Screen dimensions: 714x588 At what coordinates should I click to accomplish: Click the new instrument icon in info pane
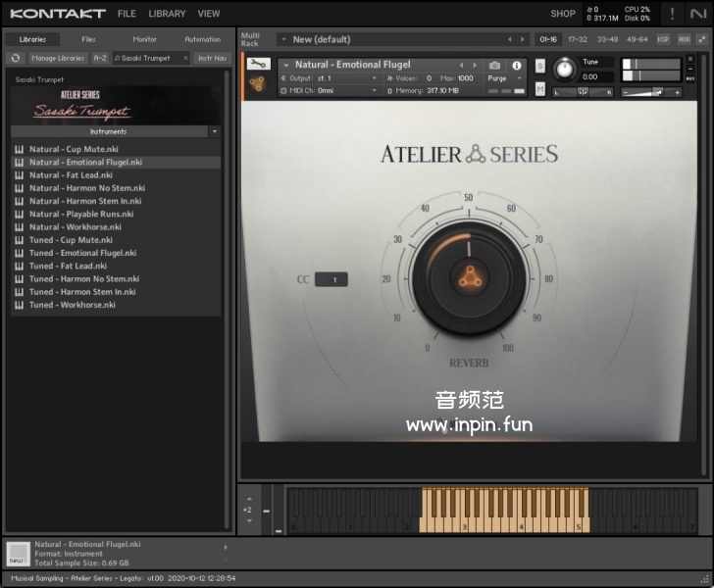pos(19,554)
